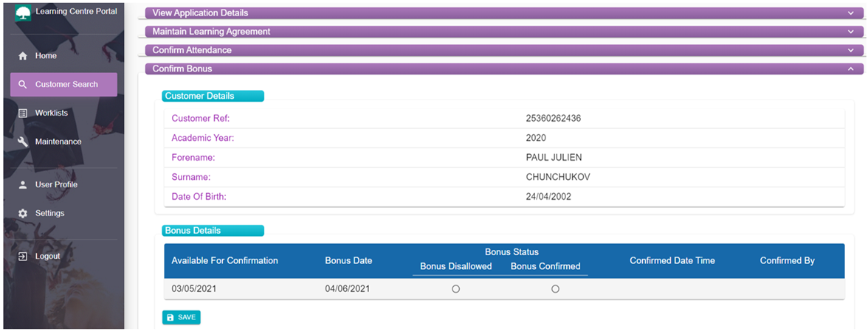
Task: Open the Worklists menu item
Action: [x=63, y=113]
